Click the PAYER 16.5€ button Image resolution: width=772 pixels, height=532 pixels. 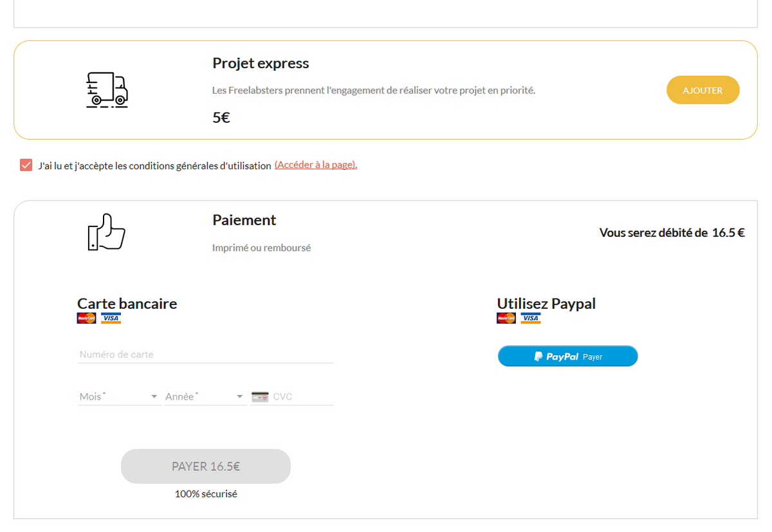tap(206, 466)
